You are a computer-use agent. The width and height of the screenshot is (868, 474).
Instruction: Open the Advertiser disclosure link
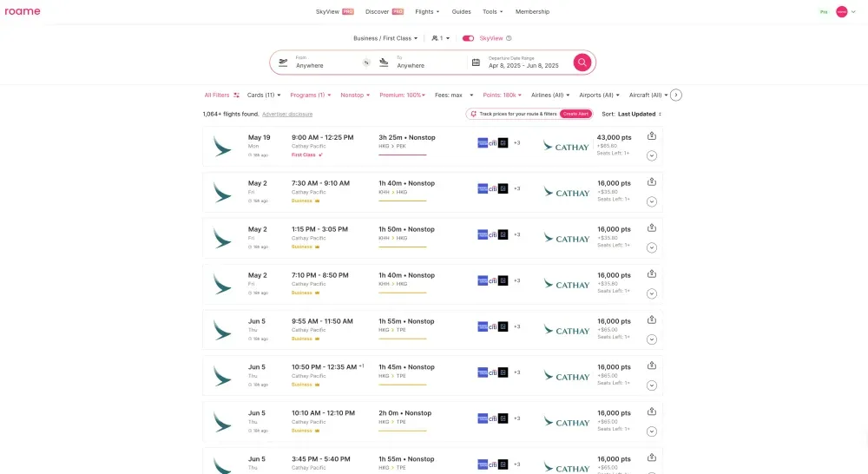(x=287, y=114)
